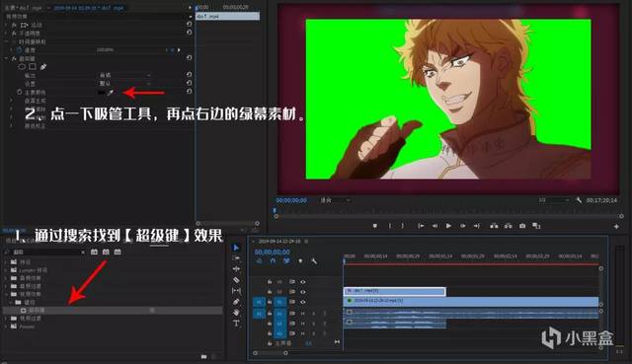
Task: Expand the Opacity effect properties
Action: tap(6, 33)
